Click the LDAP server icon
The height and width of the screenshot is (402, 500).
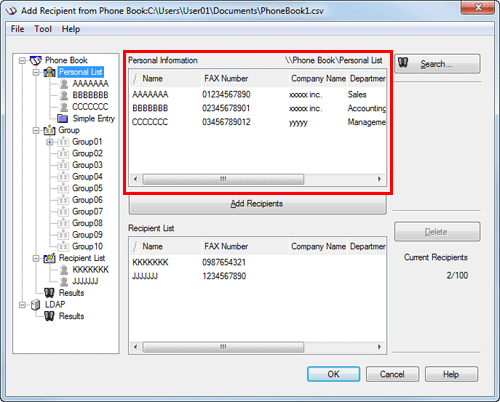(x=36, y=305)
